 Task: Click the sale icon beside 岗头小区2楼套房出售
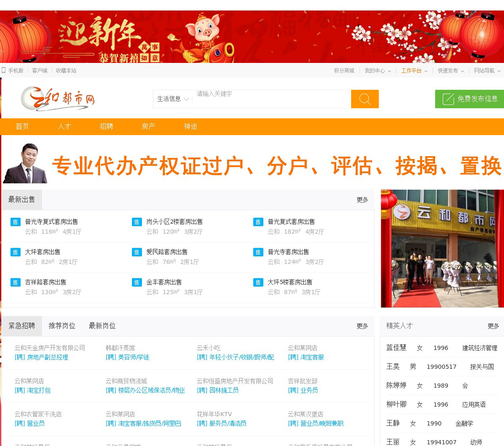136,222
